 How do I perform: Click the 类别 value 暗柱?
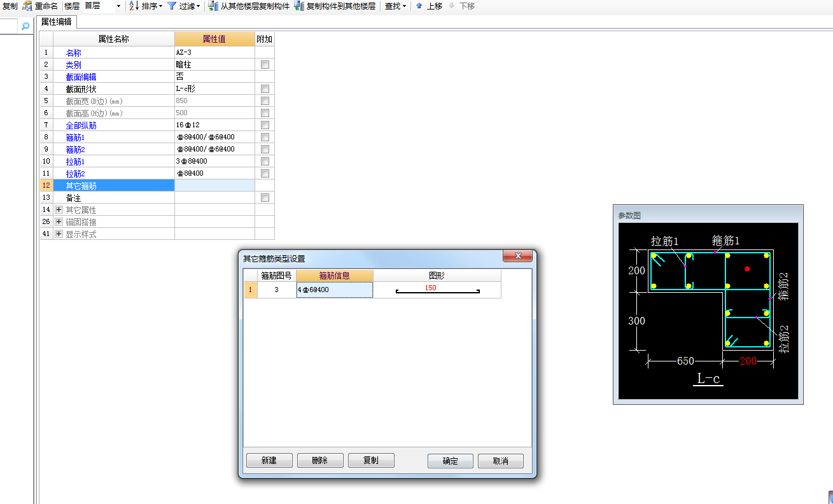pyautogui.click(x=214, y=65)
